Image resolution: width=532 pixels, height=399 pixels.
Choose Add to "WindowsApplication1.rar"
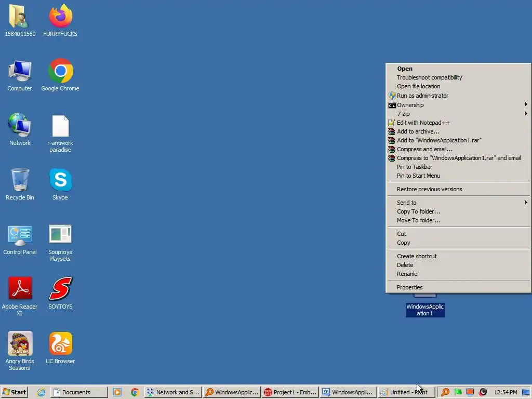click(x=459, y=140)
